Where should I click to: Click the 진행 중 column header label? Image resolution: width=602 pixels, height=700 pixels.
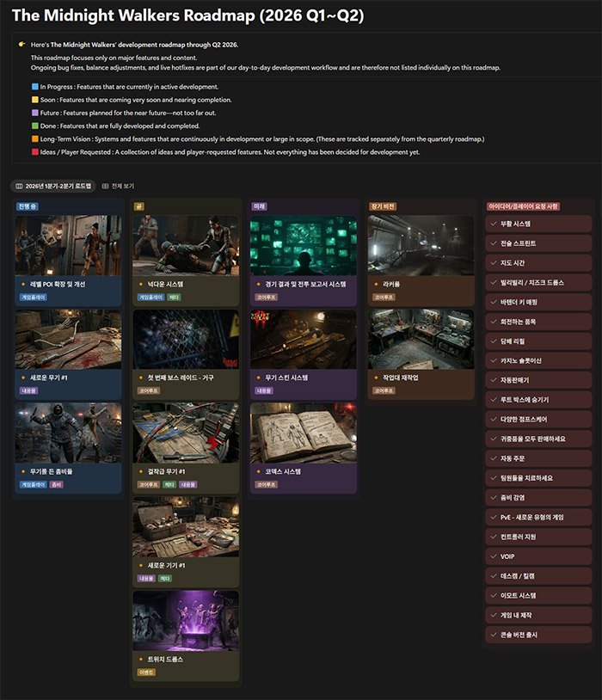tap(27, 206)
